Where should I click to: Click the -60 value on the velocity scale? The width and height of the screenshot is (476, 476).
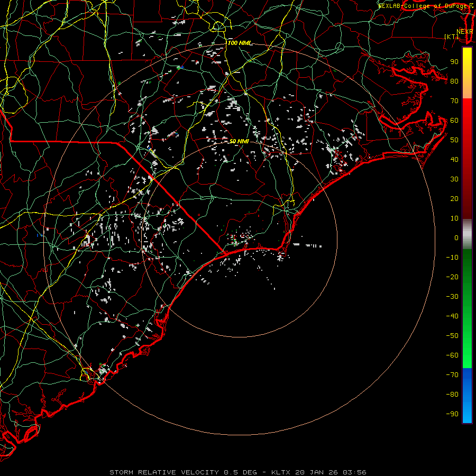pyautogui.click(x=452, y=355)
